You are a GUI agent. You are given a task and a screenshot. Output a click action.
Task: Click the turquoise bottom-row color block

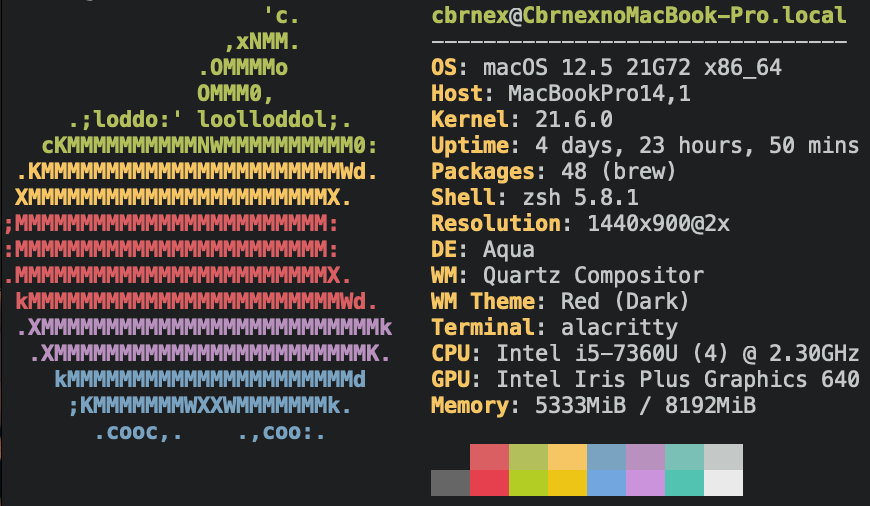click(x=685, y=483)
